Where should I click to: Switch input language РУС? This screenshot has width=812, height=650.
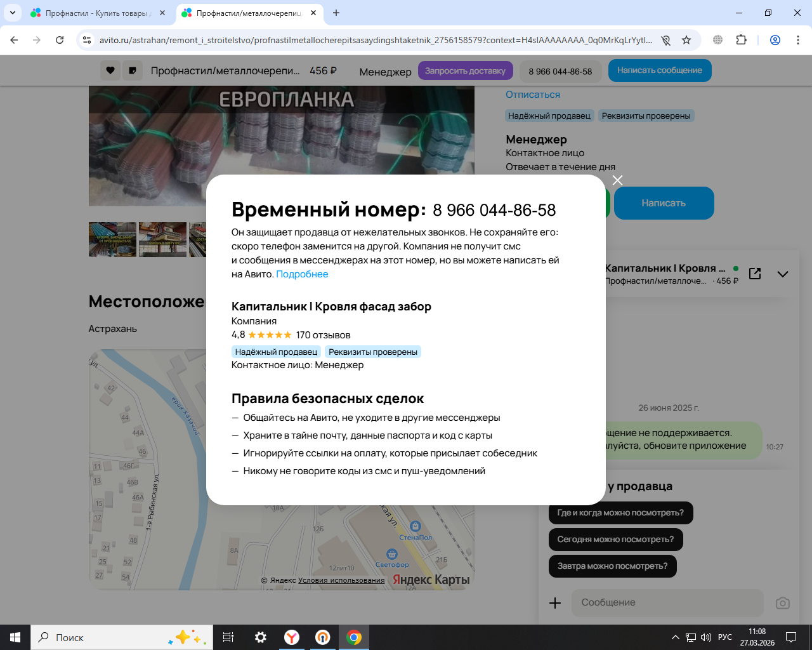point(725,637)
